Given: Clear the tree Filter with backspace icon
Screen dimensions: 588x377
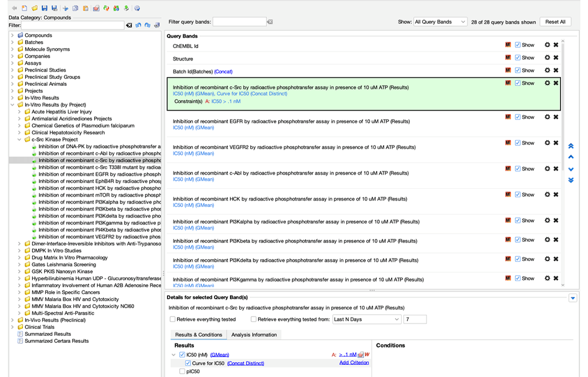Looking at the screenshot, I should [129, 25].
